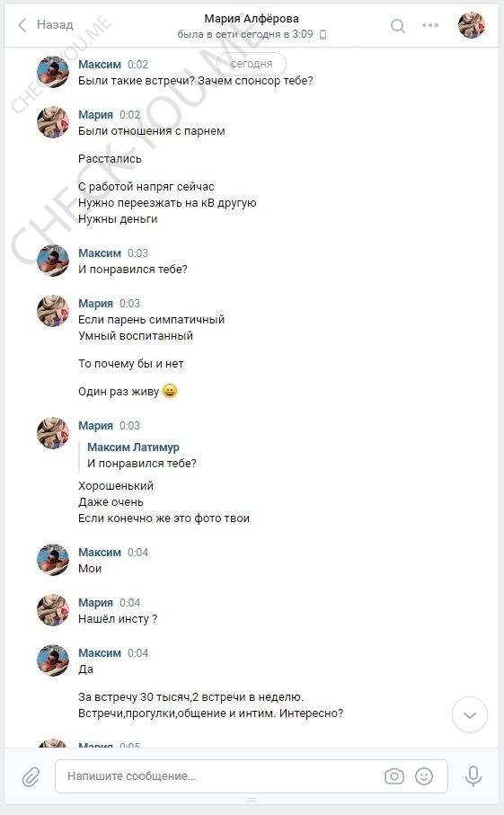Click the attach file paperclip icon

31,777
